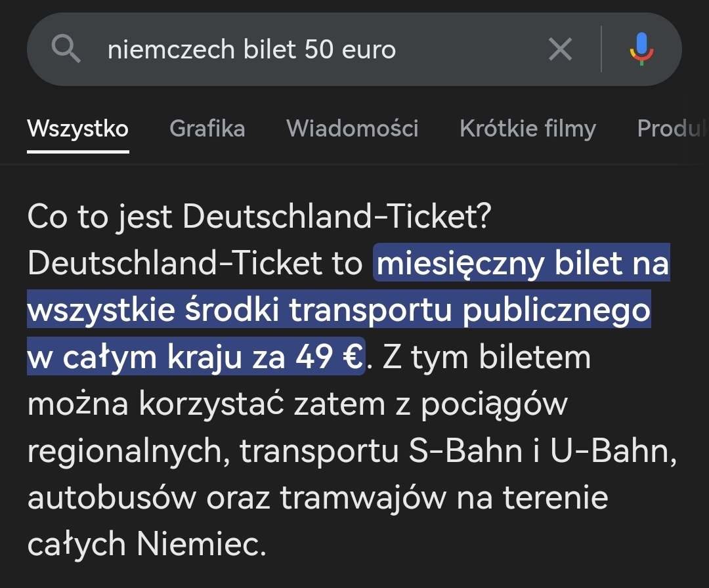Click the line "autobusów oraz tramwajów na terenie"

pyautogui.click(x=317, y=499)
